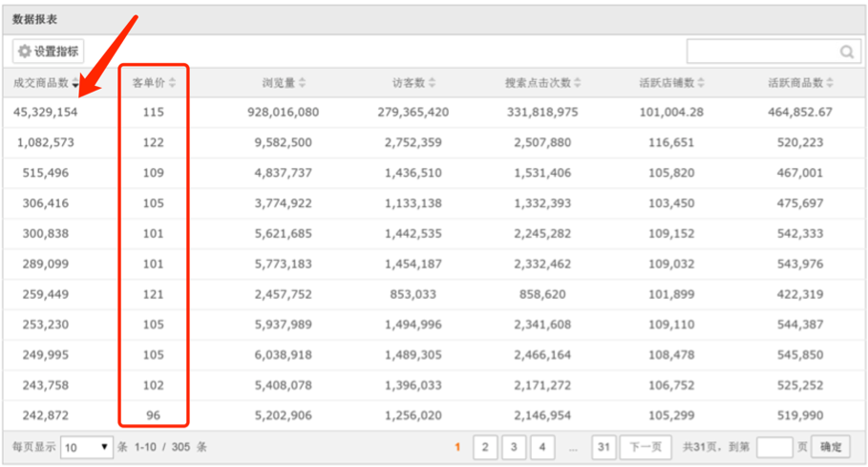Click 客单价 value 109
The height and width of the screenshot is (467, 868).
pyautogui.click(x=154, y=173)
